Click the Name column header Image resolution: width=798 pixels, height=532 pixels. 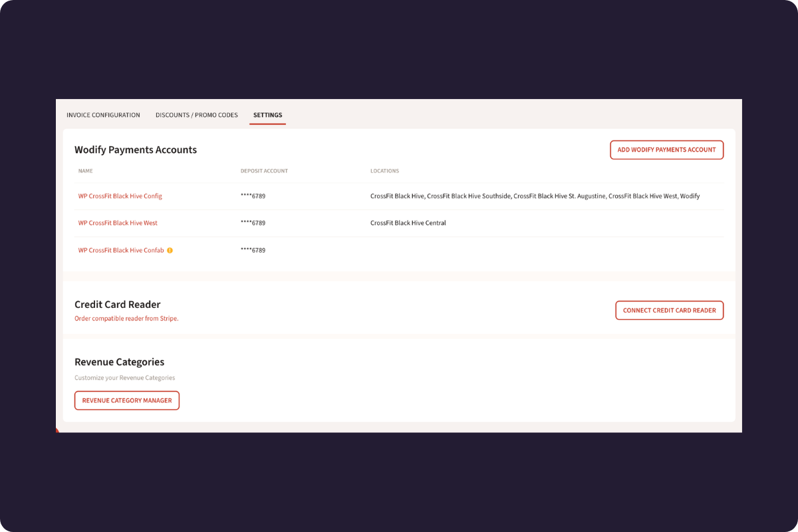tap(85, 171)
